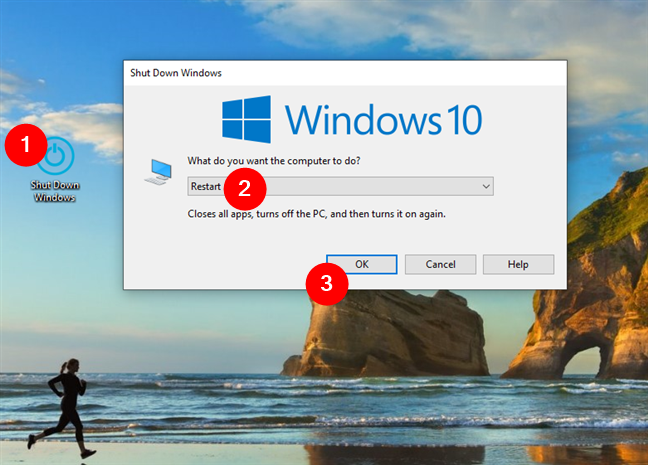Open the Shut Down Windows desktop shortcut
648x465 pixels.
tap(55, 169)
